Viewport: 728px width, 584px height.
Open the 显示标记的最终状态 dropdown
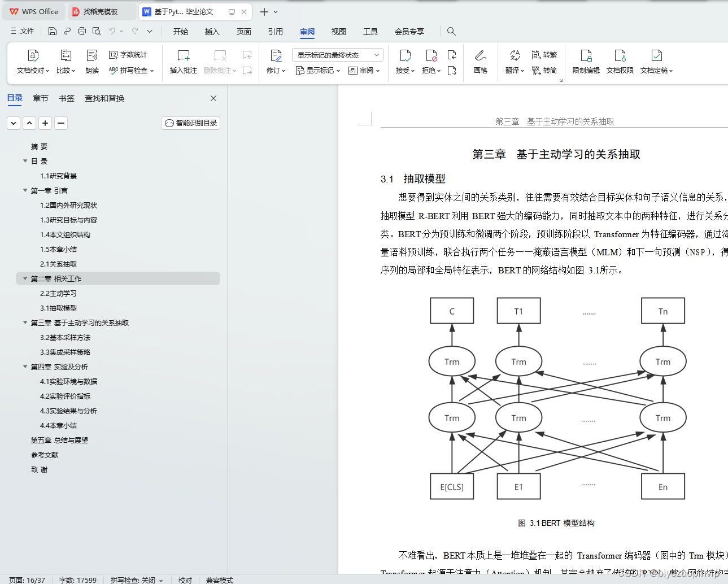click(338, 54)
